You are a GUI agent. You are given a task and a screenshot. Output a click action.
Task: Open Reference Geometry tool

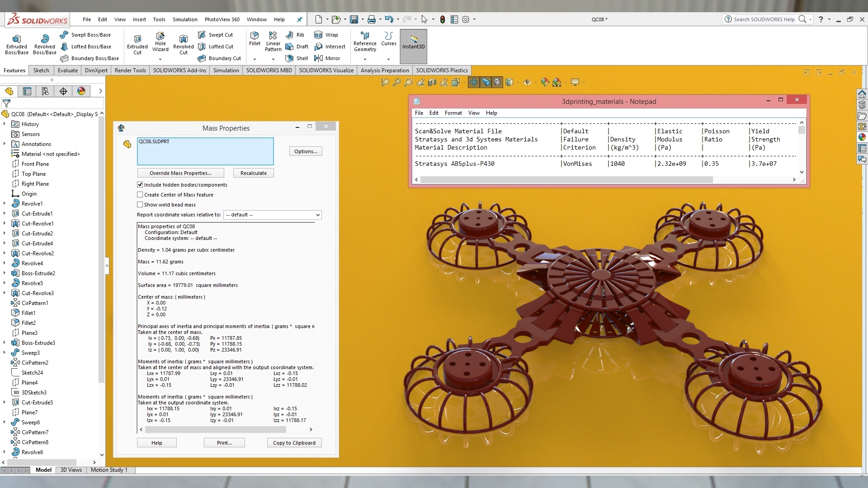[x=365, y=42]
